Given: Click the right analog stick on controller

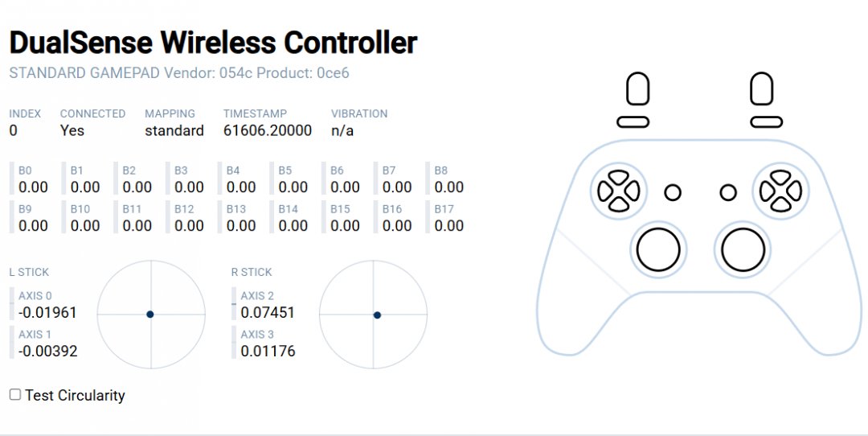Looking at the screenshot, I should [x=743, y=249].
